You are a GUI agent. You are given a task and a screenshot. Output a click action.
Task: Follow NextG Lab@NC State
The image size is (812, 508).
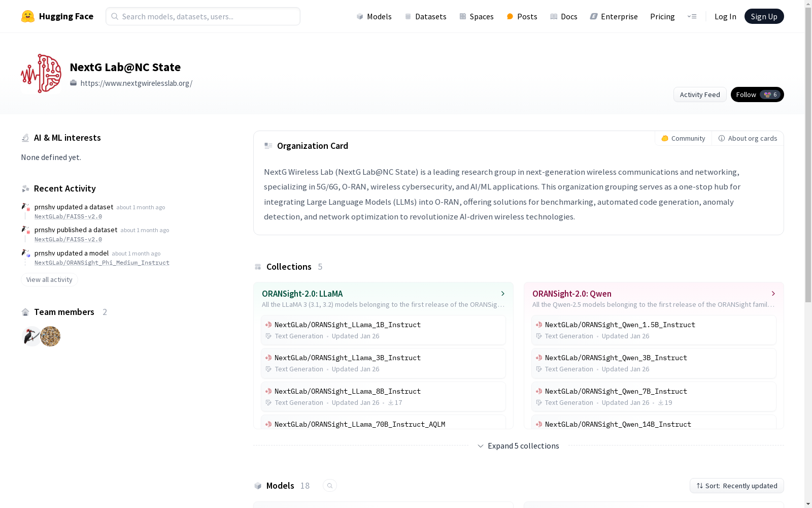tap(757, 94)
